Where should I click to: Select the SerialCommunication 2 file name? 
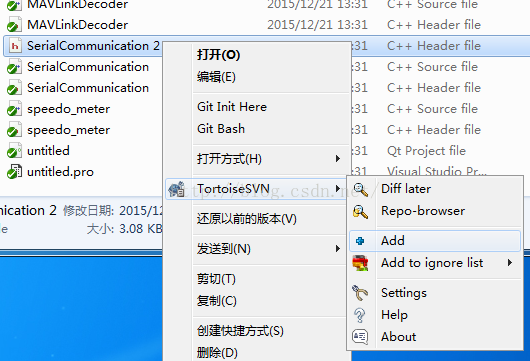click(x=93, y=46)
